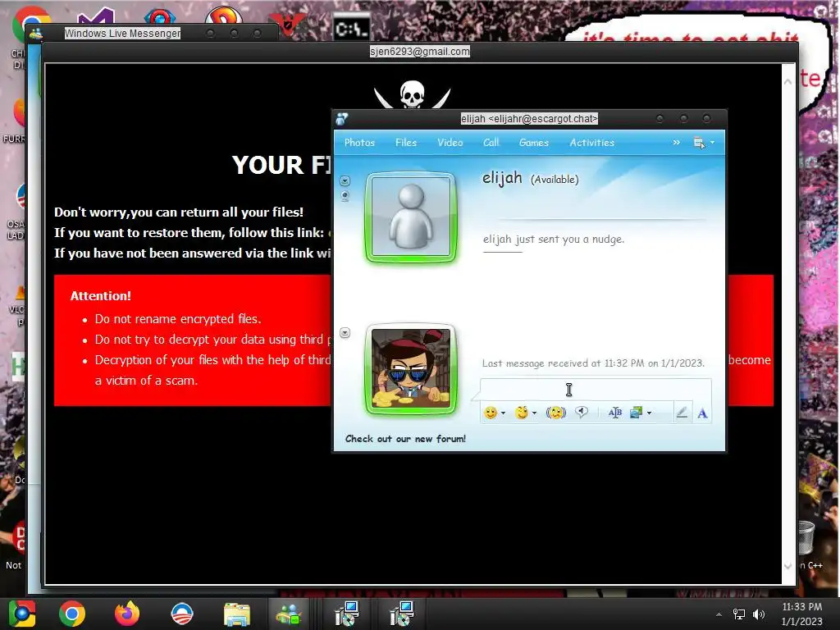
Task: Click elijah's name in chat header
Action: pos(502,178)
